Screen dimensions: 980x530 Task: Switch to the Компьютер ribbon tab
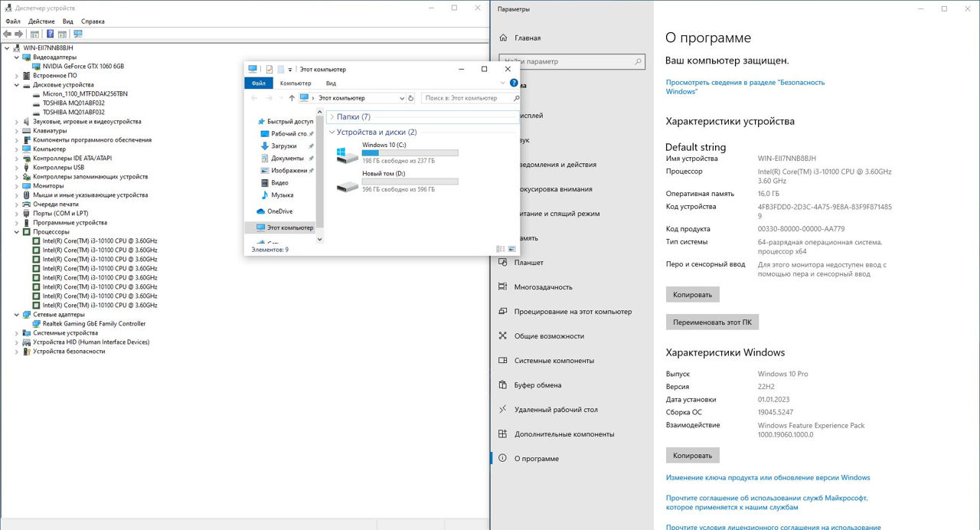click(295, 83)
